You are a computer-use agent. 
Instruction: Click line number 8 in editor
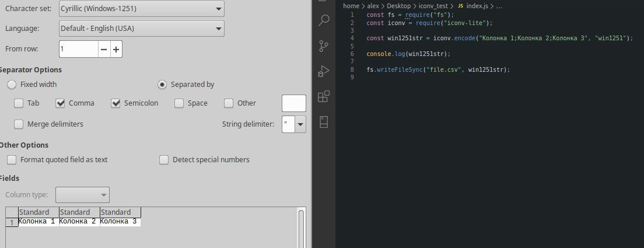pyautogui.click(x=352, y=70)
